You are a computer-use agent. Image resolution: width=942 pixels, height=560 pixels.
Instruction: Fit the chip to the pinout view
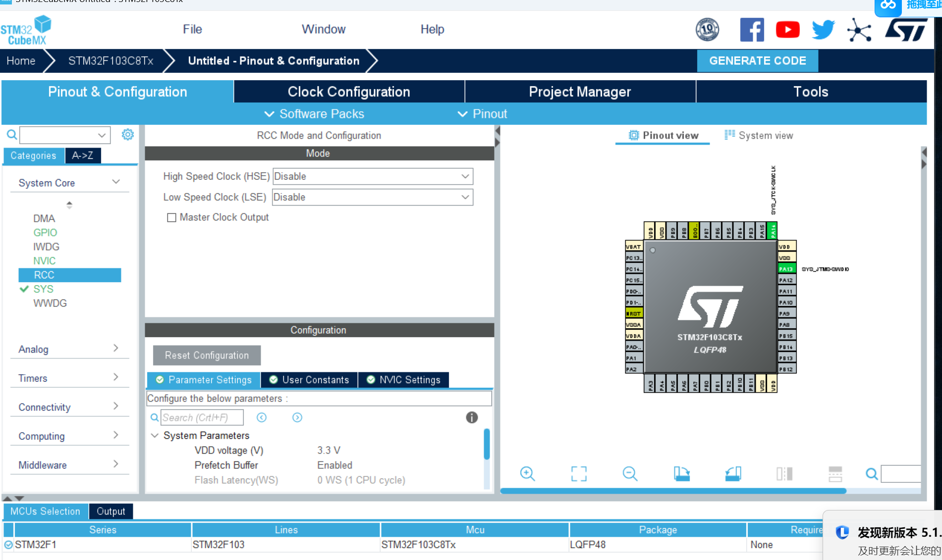pyautogui.click(x=579, y=474)
